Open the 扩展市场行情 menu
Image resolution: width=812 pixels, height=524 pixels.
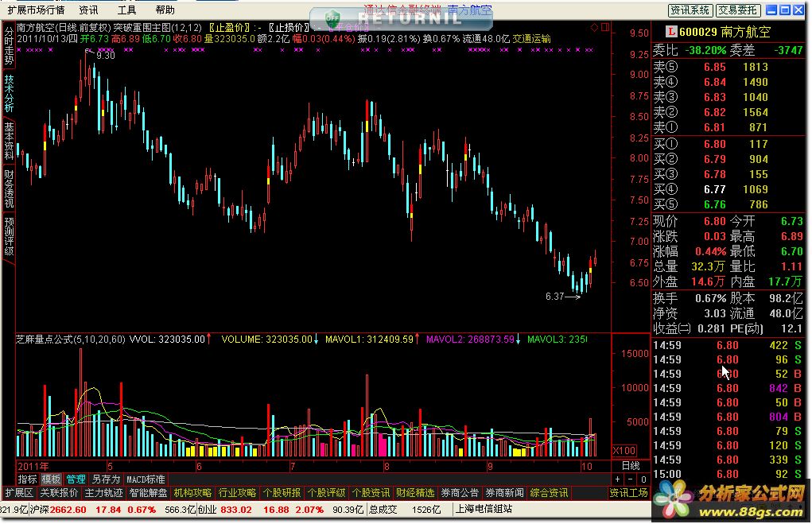point(37,10)
